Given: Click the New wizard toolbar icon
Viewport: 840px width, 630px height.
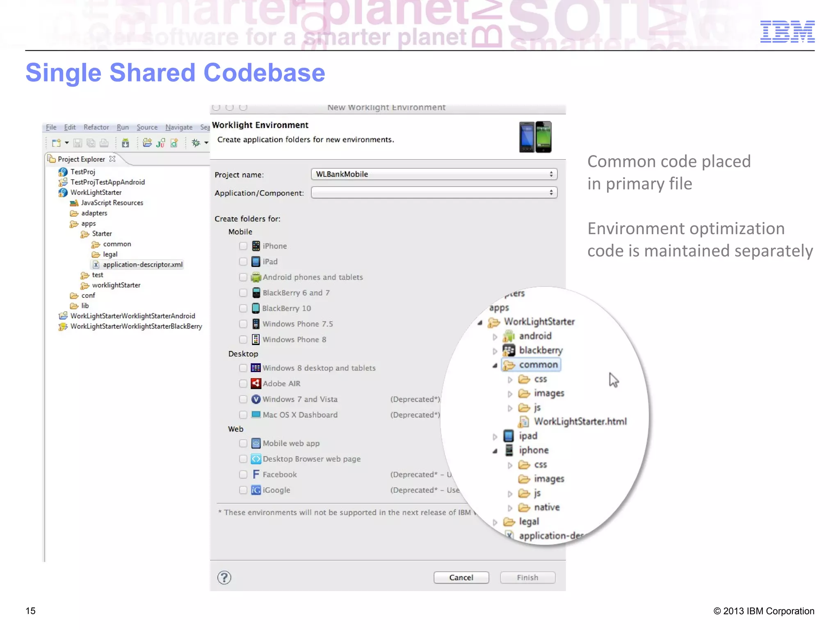Looking at the screenshot, I should [56, 143].
